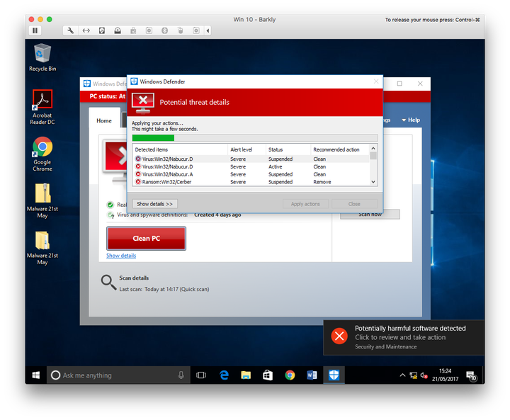This screenshot has height=420, width=510.
Task: Open Word from taskbar
Action: click(x=312, y=375)
